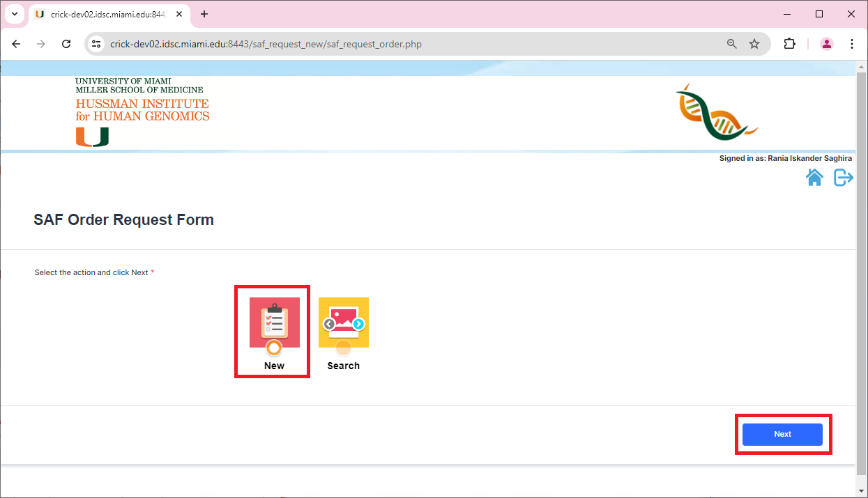Click the DNA helix logo
Screen dimensions: 868x498
point(716,110)
